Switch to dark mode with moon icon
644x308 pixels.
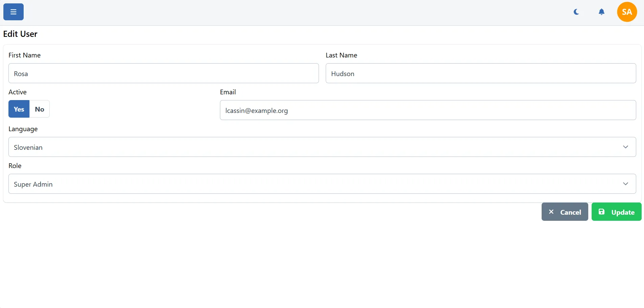[576, 12]
